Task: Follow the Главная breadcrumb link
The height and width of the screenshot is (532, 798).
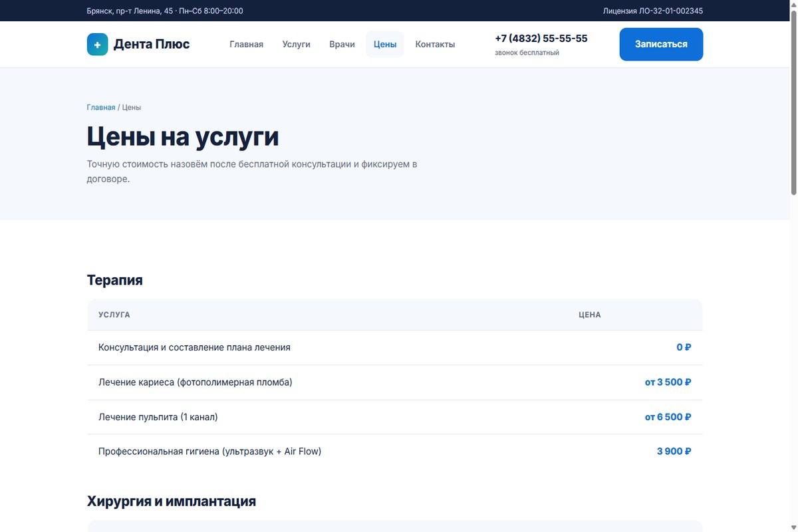Action: [x=101, y=107]
